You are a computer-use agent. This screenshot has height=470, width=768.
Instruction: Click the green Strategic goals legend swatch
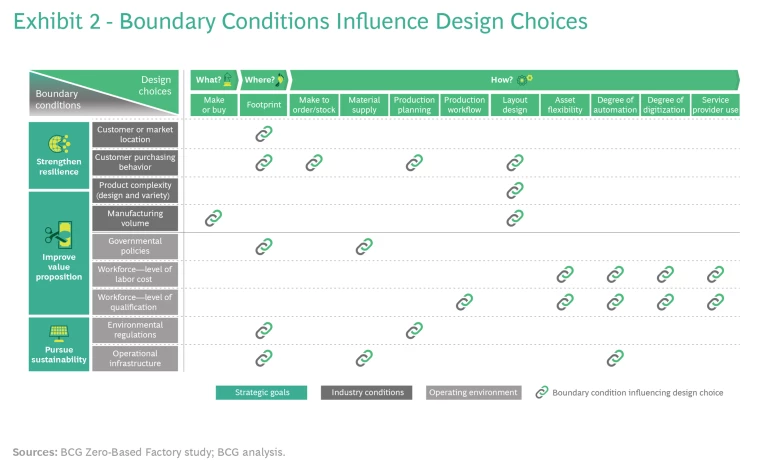click(262, 393)
